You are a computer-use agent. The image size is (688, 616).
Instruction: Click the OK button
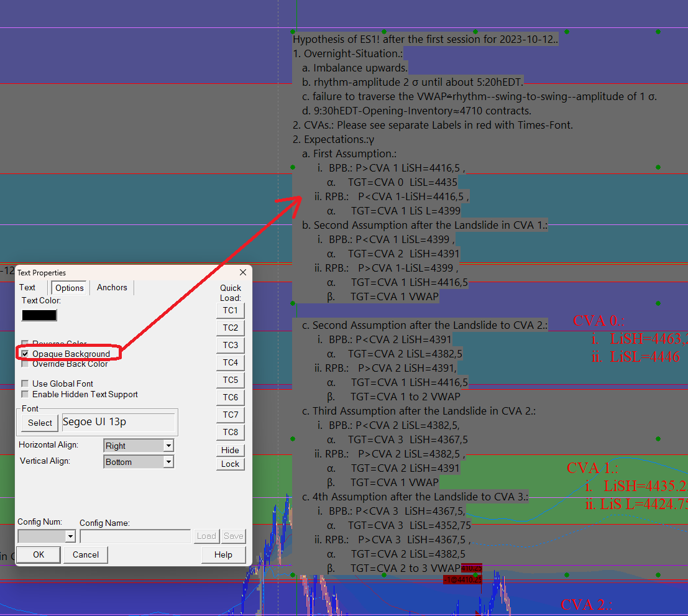point(39,554)
